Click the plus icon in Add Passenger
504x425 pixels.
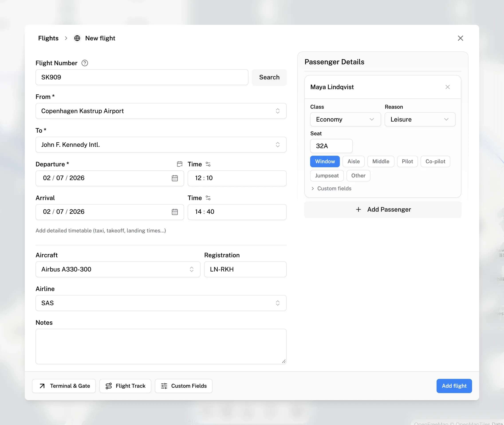tap(358, 209)
